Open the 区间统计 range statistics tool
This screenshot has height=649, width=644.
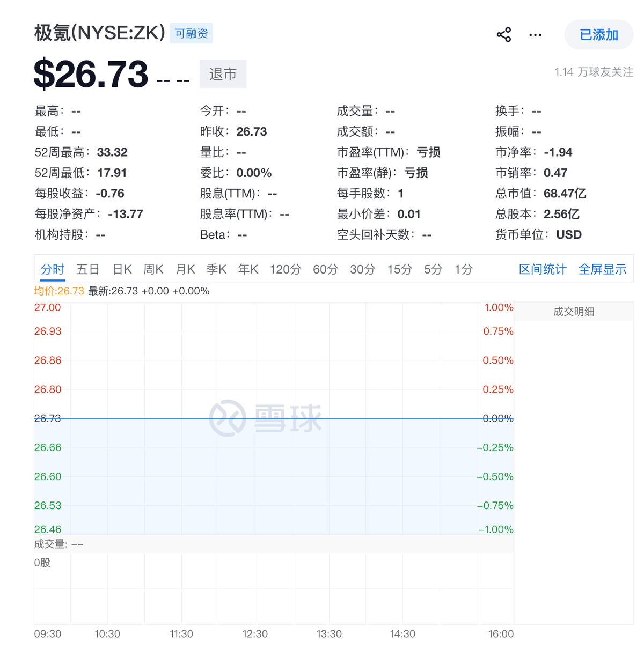[x=543, y=270]
